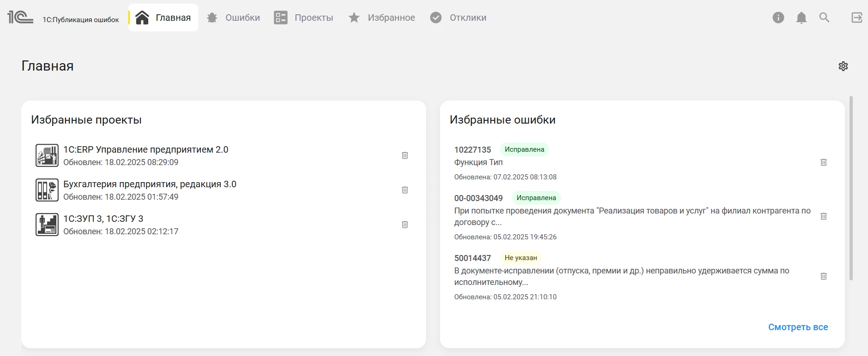Remove 1С:ЗУП 3 project from favorites

coord(405,225)
